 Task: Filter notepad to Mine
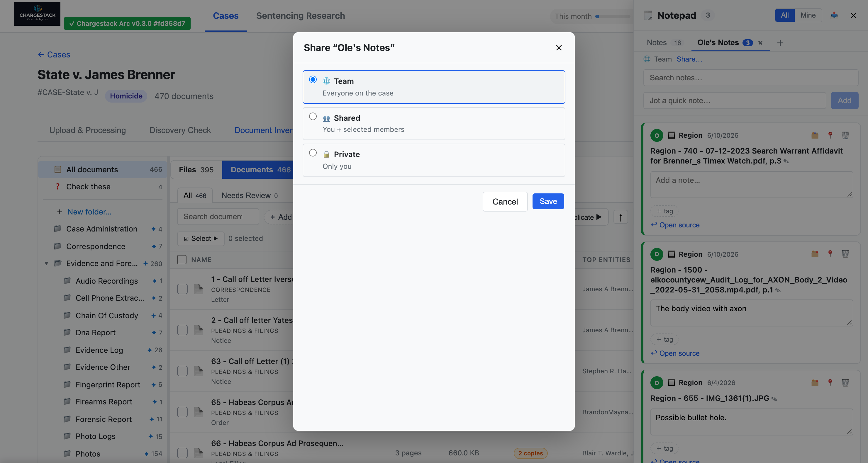tap(808, 15)
